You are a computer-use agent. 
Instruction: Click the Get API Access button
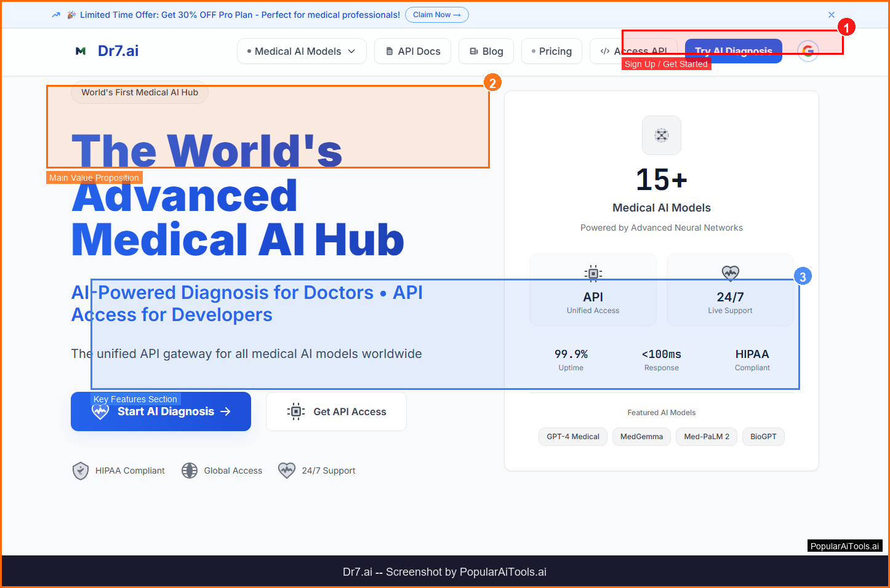click(x=336, y=411)
